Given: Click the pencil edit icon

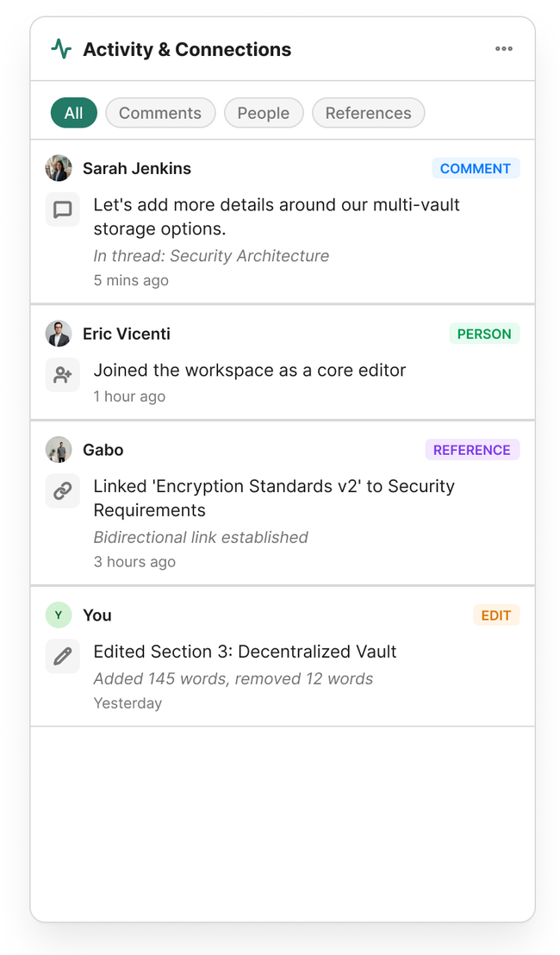Looking at the screenshot, I should [x=63, y=656].
